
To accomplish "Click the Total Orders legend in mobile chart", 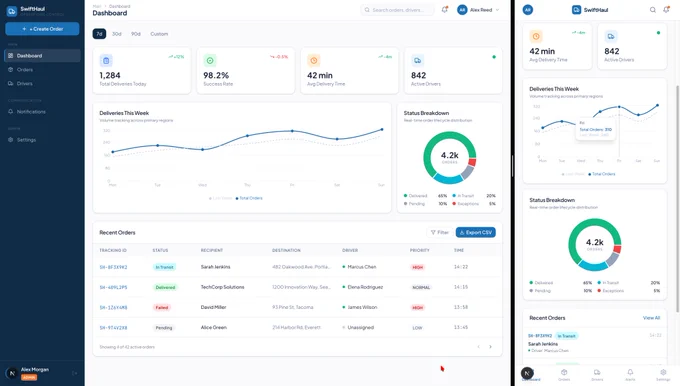I will (x=602, y=174).
